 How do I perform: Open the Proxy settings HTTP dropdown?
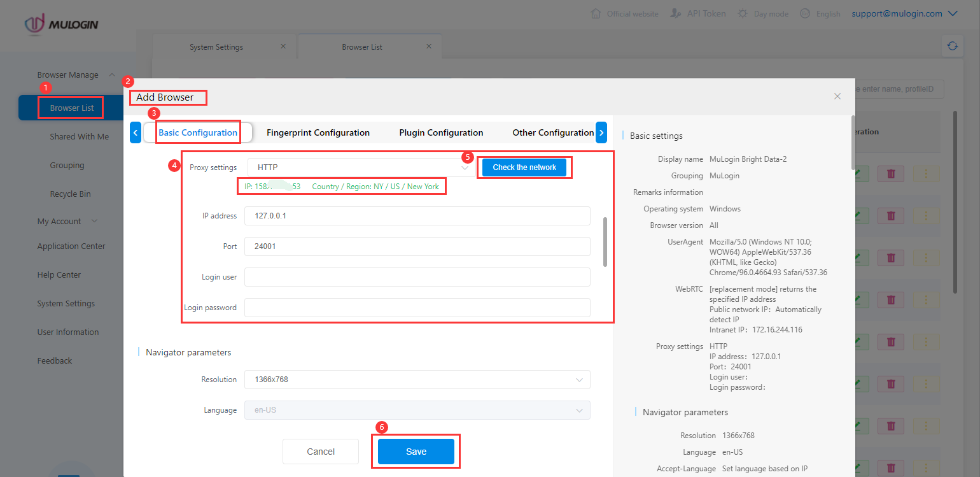pyautogui.click(x=465, y=167)
